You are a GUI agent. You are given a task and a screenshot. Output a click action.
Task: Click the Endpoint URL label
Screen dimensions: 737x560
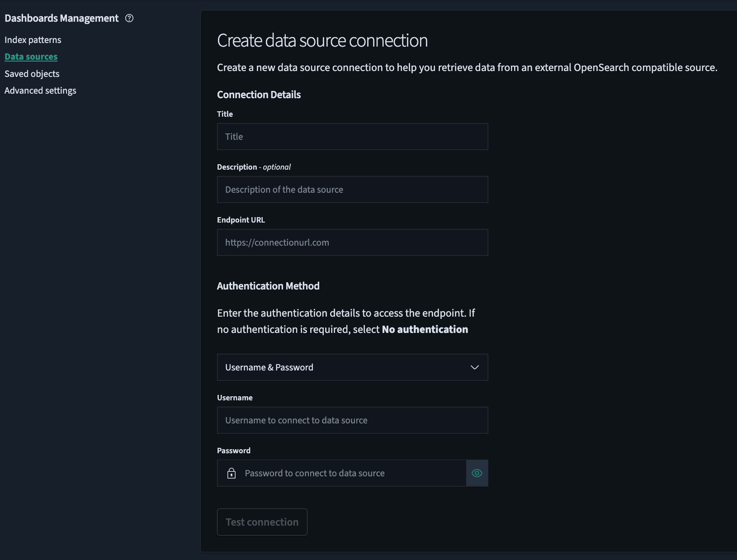tap(241, 220)
